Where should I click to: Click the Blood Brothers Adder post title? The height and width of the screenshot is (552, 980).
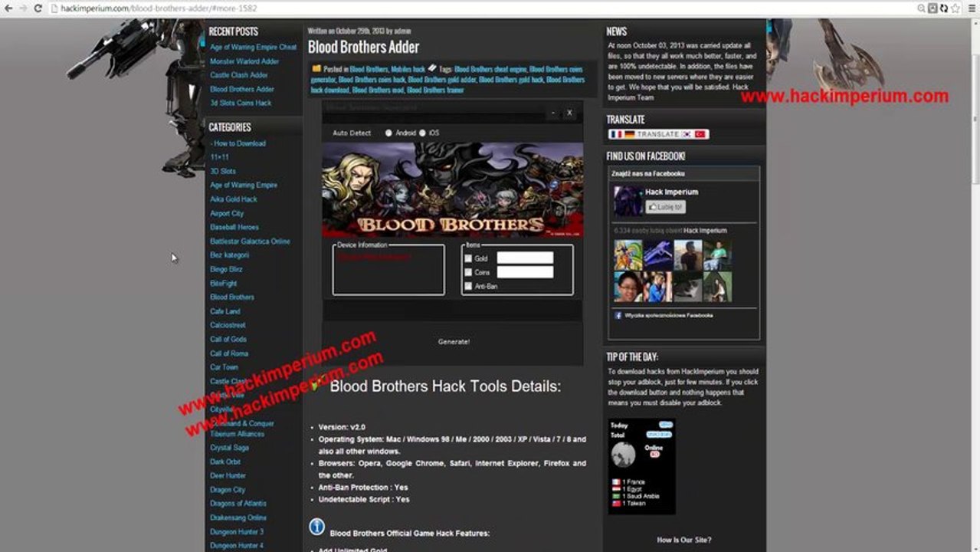point(363,47)
